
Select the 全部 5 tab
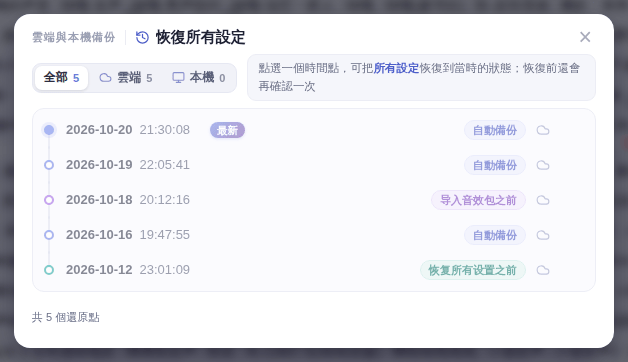pyautogui.click(x=61, y=78)
